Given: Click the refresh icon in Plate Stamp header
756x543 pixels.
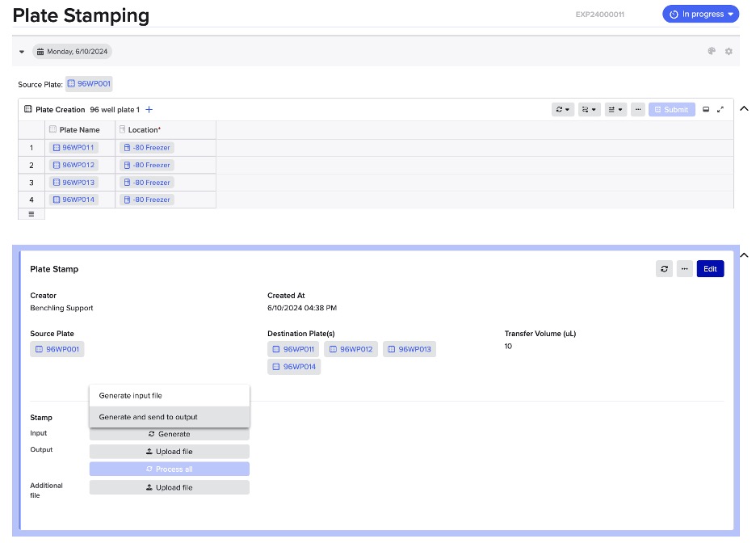Looking at the screenshot, I should 665,269.
